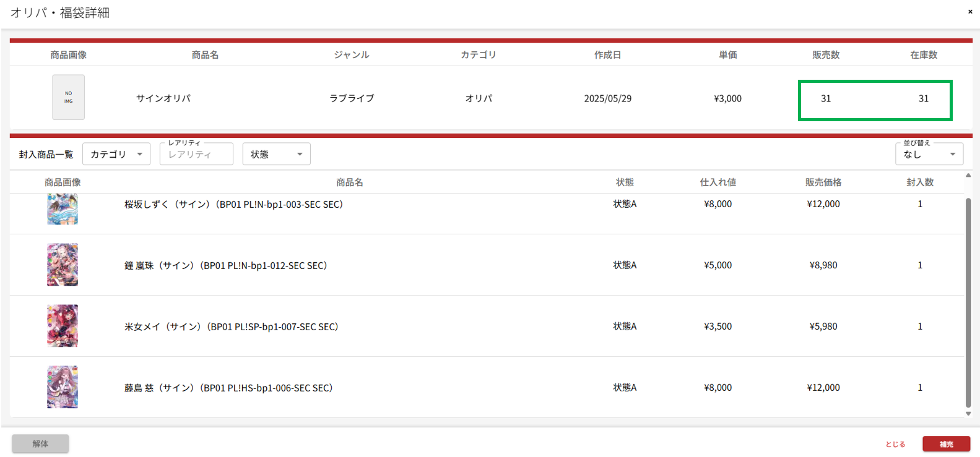Click the カテゴリ column header in the top table
This screenshot has width=980, height=457.
coord(479,55)
